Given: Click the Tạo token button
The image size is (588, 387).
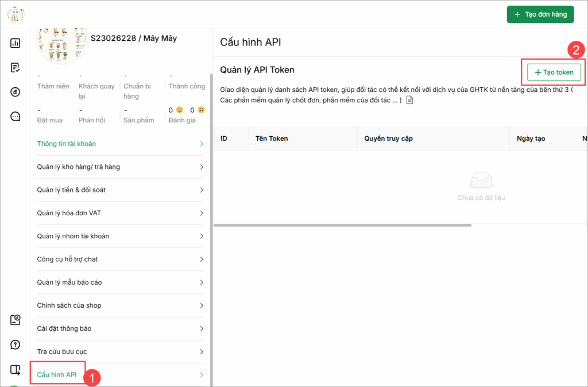Looking at the screenshot, I should 554,72.
